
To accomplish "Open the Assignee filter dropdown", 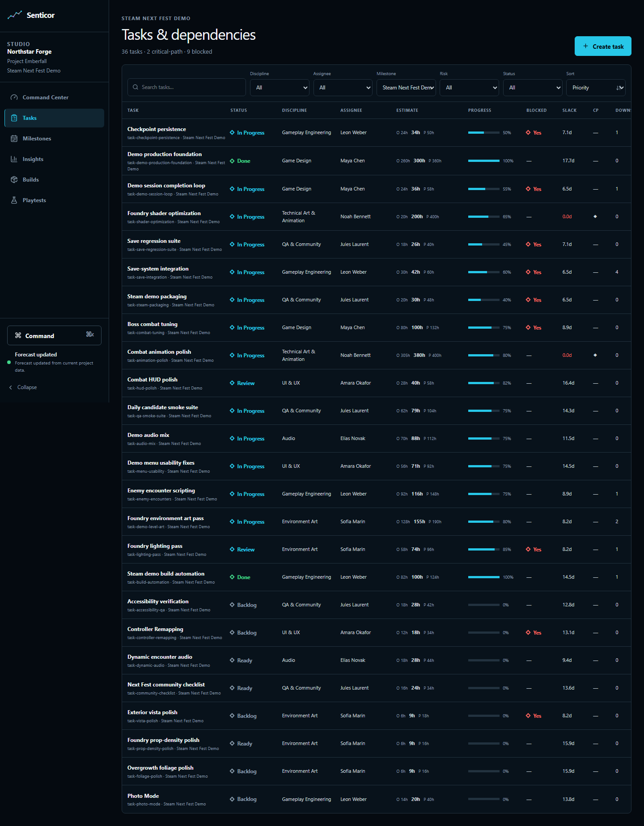I will point(343,88).
